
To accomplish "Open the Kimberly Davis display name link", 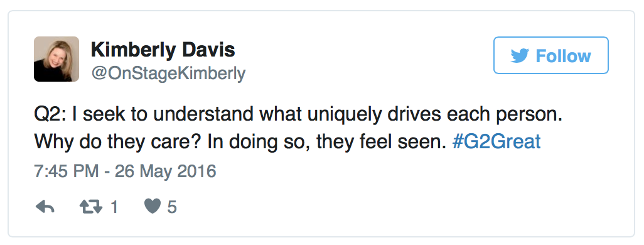I will click(163, 50).
